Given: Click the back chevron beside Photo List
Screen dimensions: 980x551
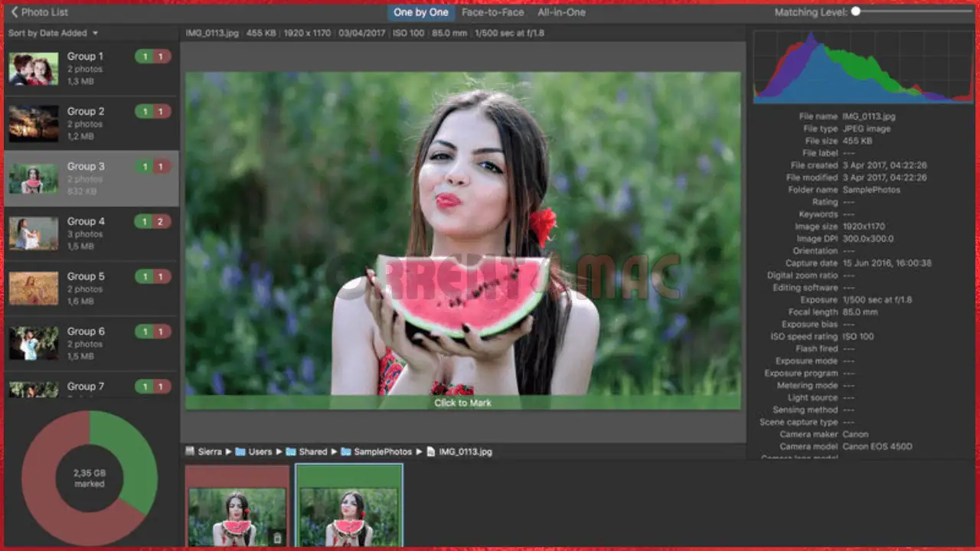Looking at the screenshot, I should tap(15, 11).
